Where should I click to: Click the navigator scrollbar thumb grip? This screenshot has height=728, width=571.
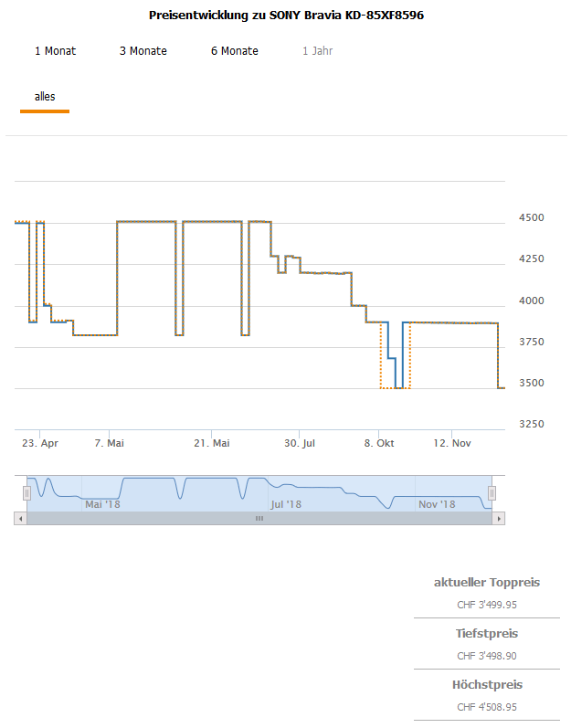pos(259,518)
